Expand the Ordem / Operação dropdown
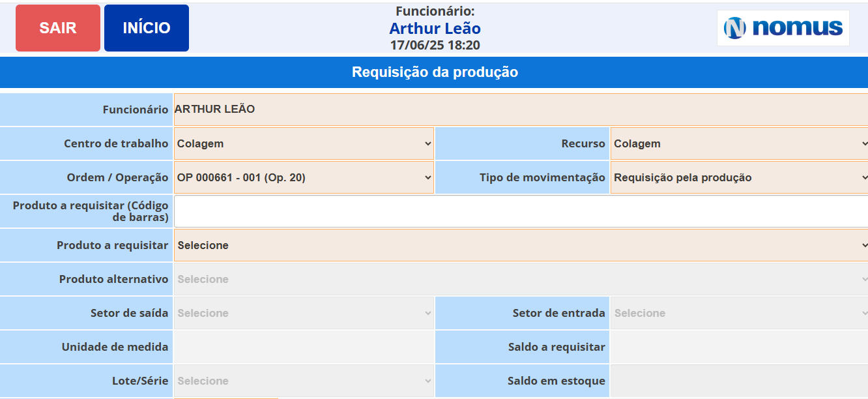 coord(304,177)
